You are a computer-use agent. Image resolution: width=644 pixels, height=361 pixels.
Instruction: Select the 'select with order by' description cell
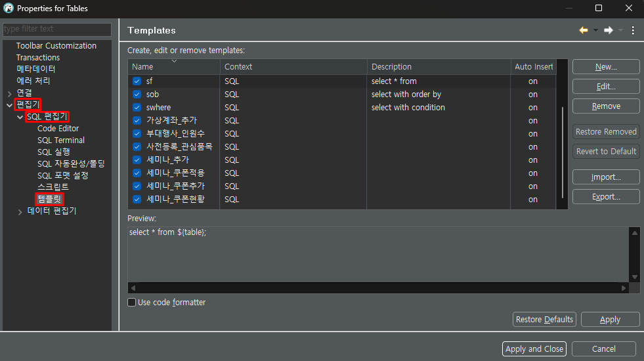(x=439, y=95)
